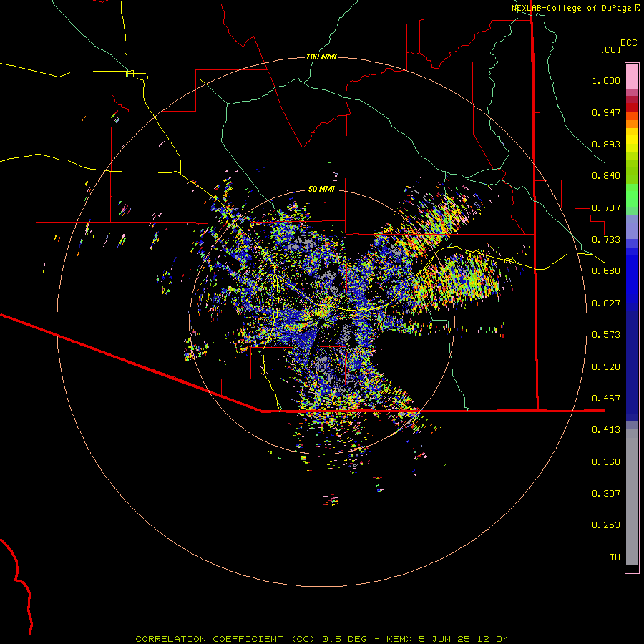This screenshot has width=644, height=644.
Task: Click the 0.787 scale label
Action: 606,208
